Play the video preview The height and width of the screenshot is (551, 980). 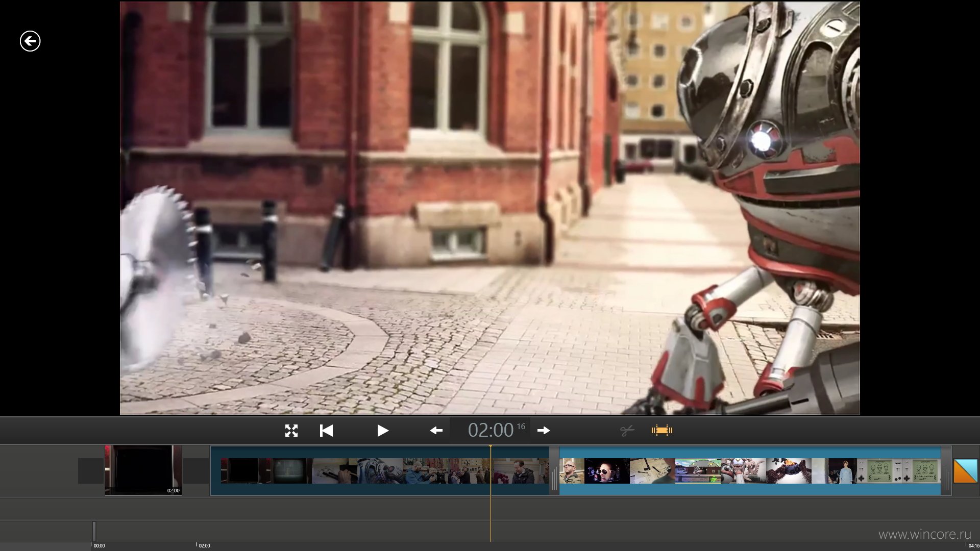(x=383, y=431)
